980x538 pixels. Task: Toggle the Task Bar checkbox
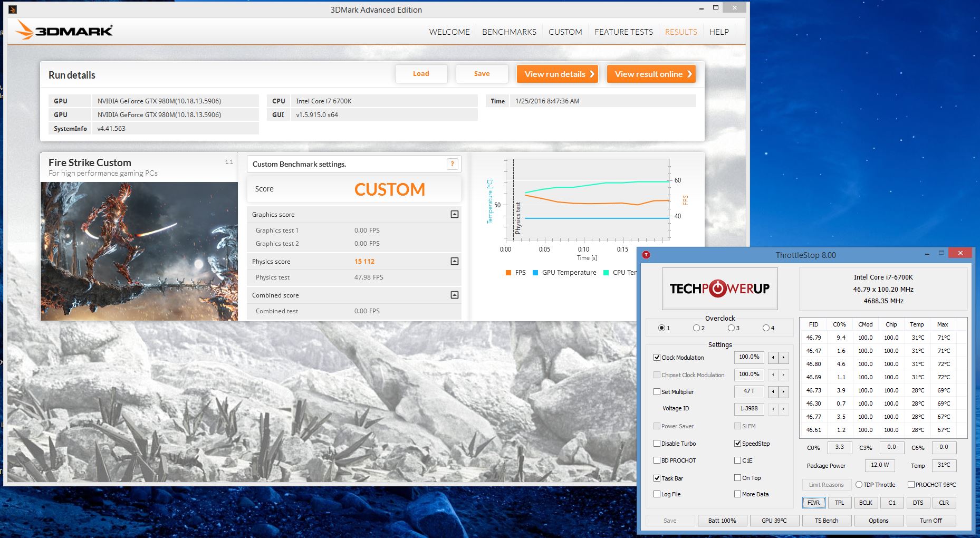(x=657, y=478)
